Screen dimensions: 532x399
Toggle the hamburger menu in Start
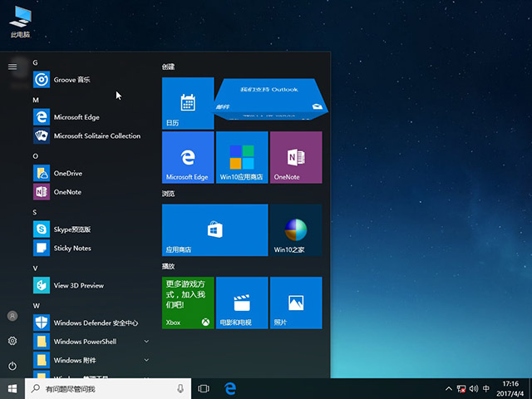(x=12, y=66)
